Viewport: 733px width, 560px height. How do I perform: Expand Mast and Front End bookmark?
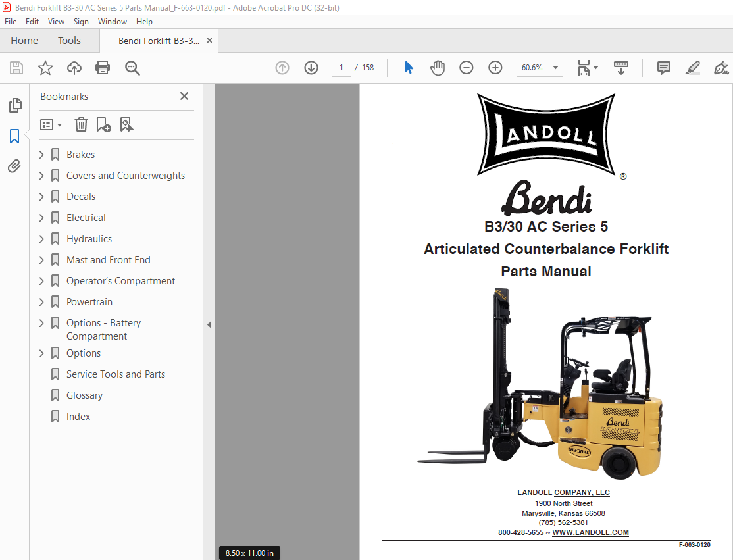pos(41,259)
